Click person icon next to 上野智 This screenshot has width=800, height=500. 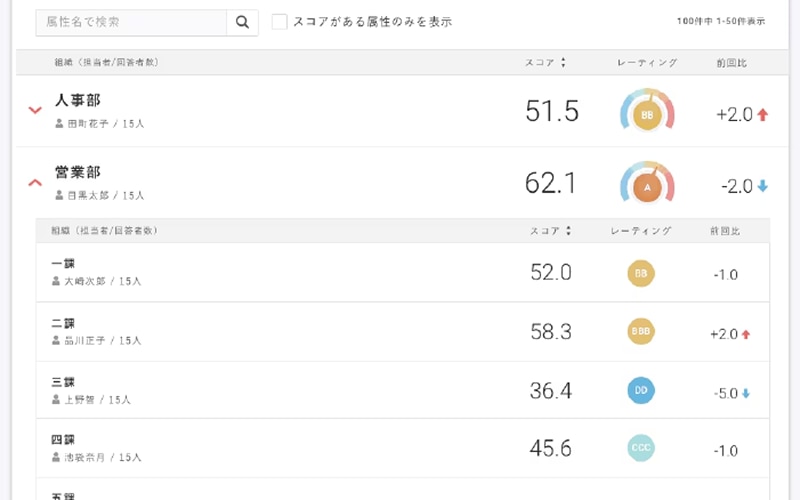coord(56,399)
